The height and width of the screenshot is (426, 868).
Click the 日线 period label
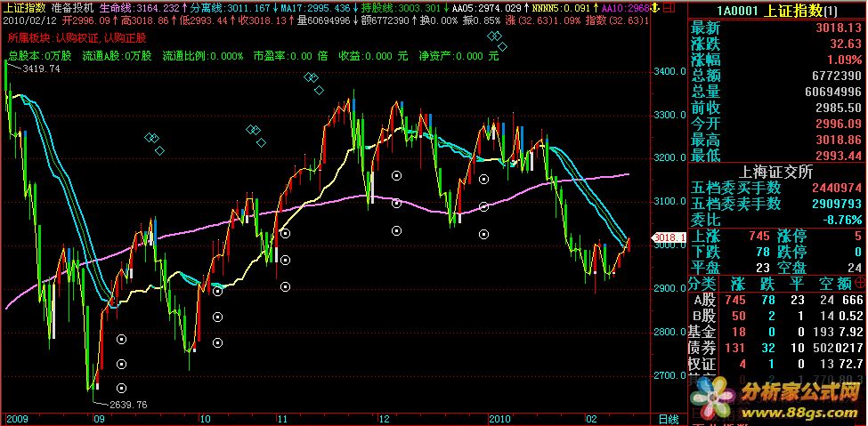tap(667, 419)
